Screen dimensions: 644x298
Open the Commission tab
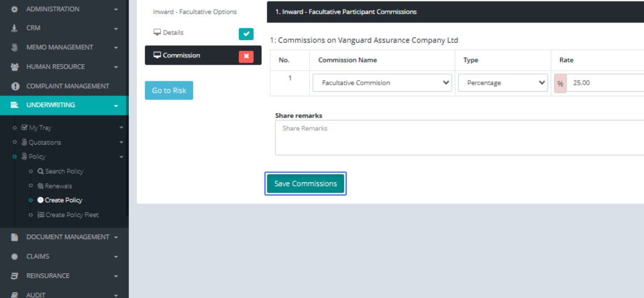(x=181, y=55)
